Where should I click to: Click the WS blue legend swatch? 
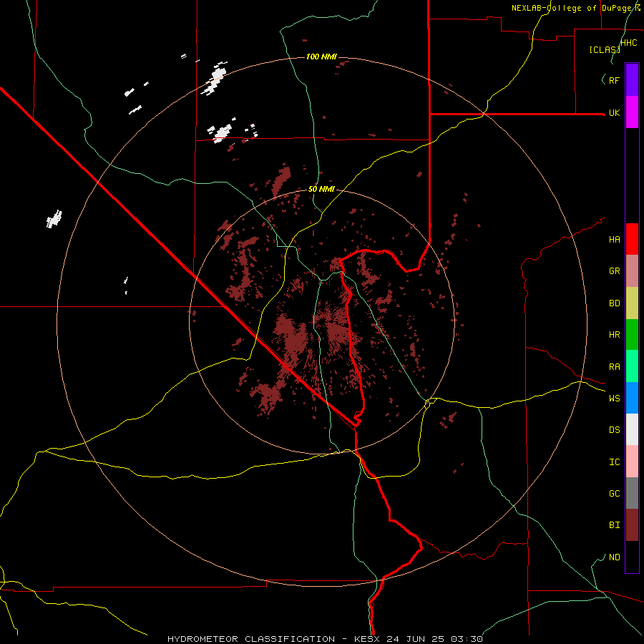(632, 398)
